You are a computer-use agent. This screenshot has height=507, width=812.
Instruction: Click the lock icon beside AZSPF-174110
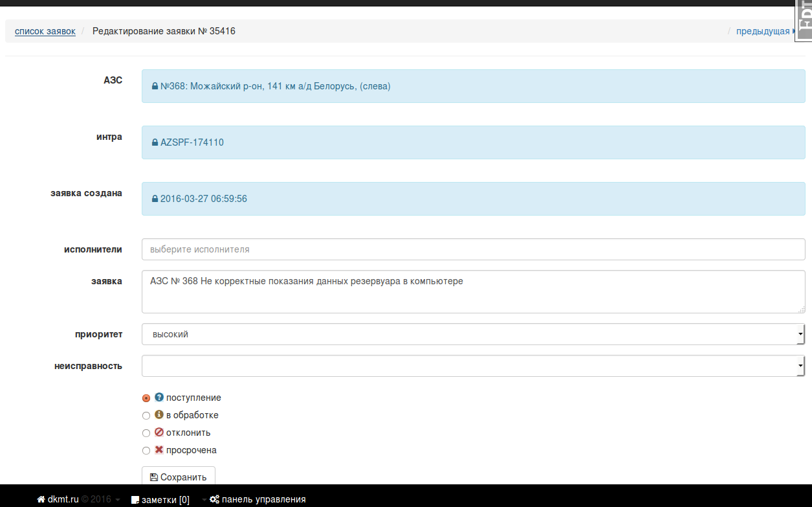[x=155, y=142]
